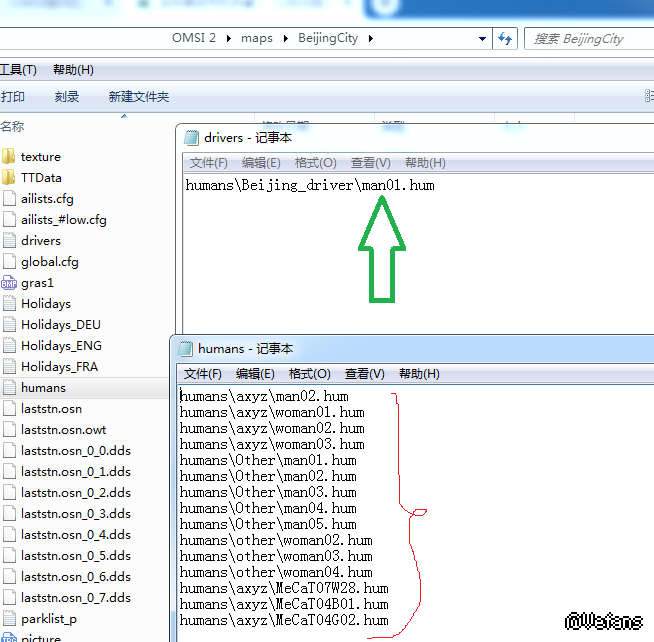
Task: Select the Holidays_DEU file icon
Action: (x=9, y=325)
